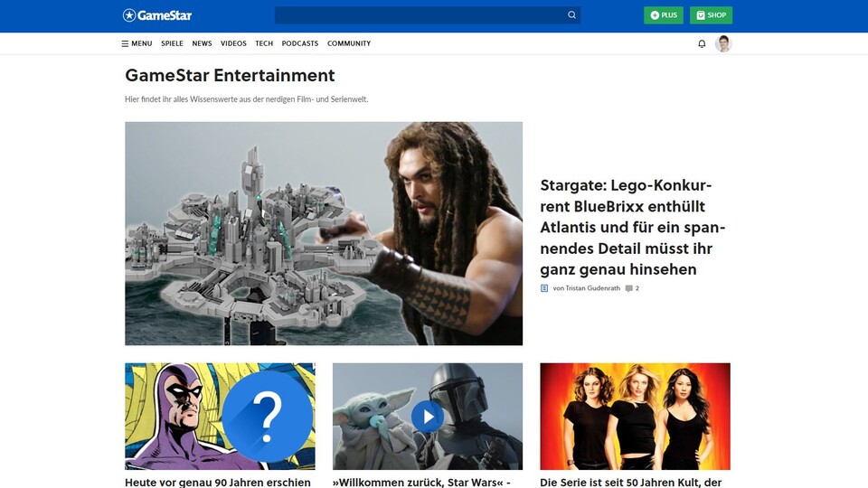Image resolution: width=868 pixels, height=488 pixels.
Task: Open the SHOP button
Action: pyautogui.click(x=711, y=15)
